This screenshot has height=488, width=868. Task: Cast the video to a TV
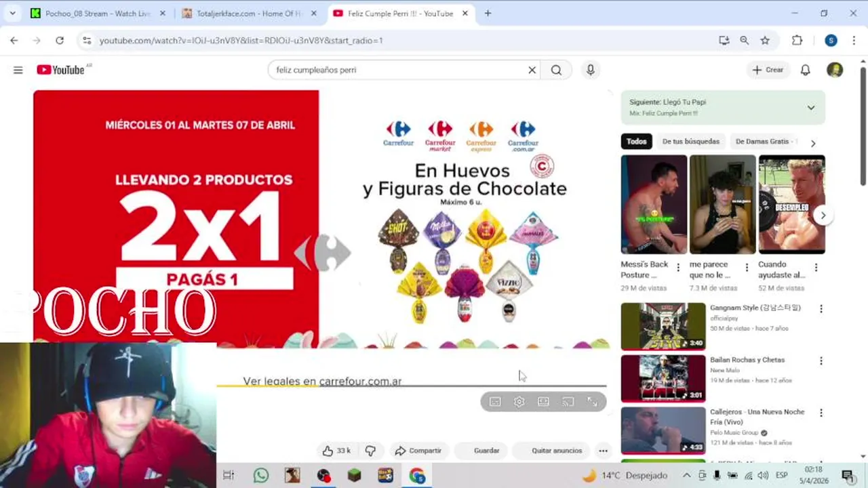[568, 402]
